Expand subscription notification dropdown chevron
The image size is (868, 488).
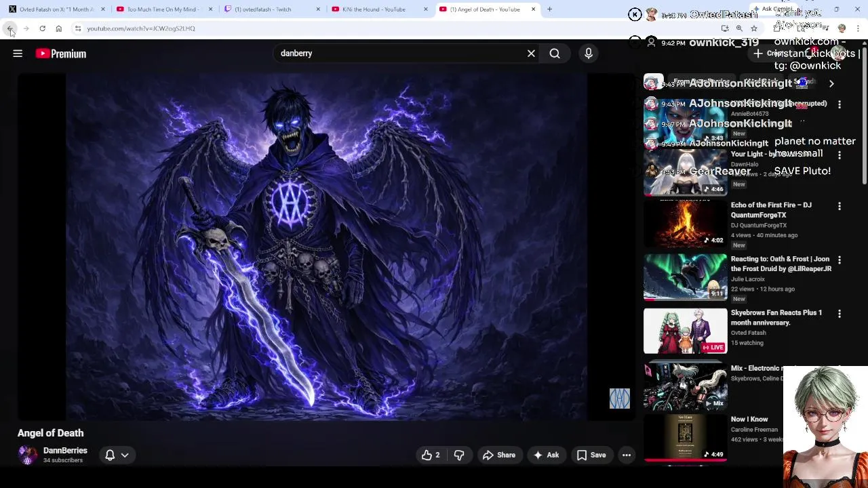(x=125, y=455)
